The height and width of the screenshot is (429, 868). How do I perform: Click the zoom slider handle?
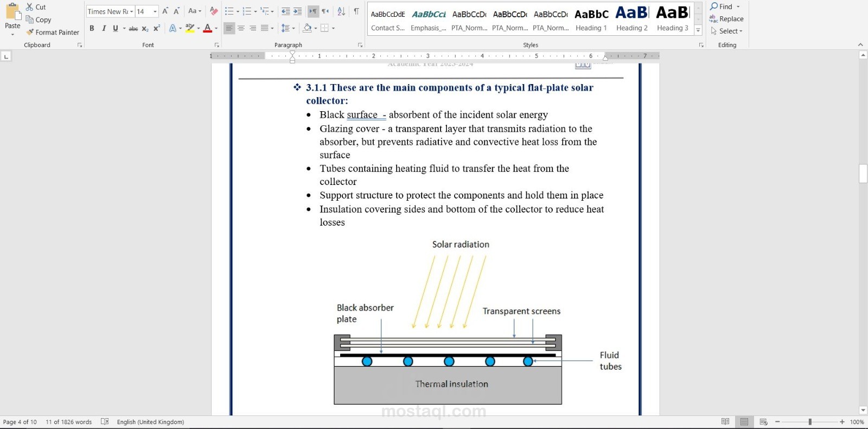(810, 422)
